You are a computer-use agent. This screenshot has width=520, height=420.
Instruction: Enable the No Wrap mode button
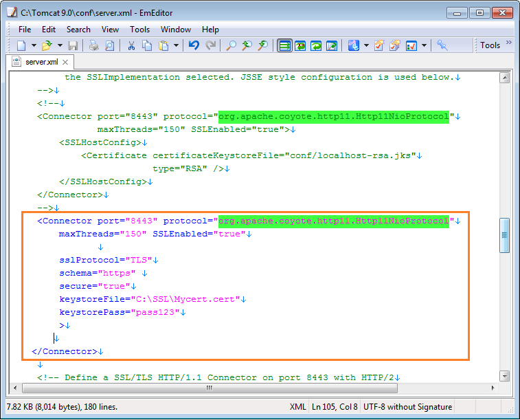(284, 45)
